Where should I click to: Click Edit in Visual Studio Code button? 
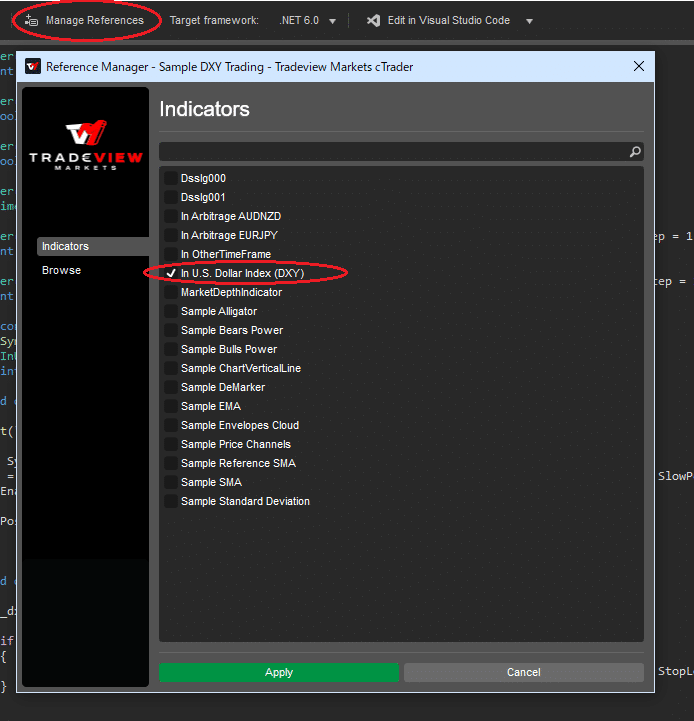tap(439, 20)
